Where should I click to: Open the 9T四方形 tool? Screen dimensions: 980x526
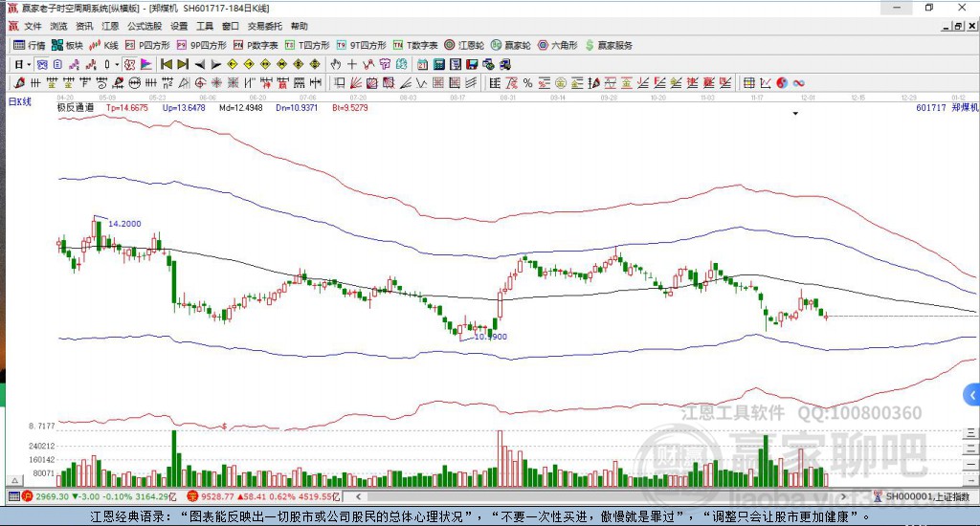point(361,45)
